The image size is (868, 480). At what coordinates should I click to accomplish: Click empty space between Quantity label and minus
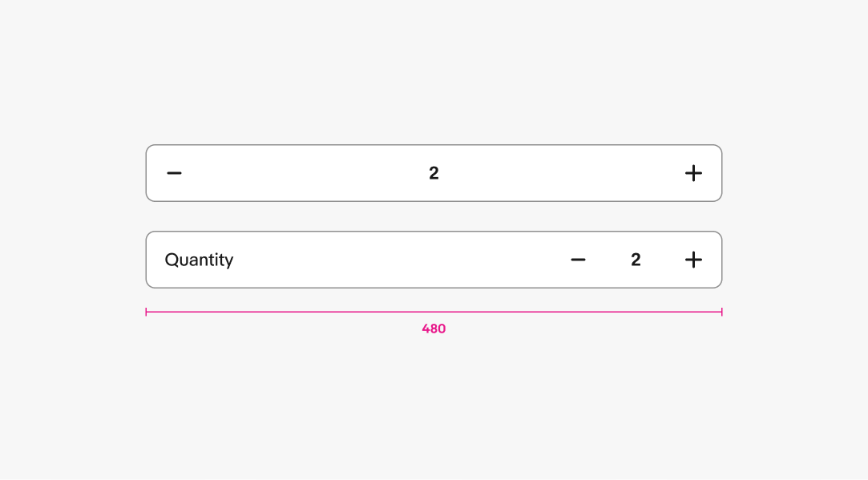click(401, 260)
